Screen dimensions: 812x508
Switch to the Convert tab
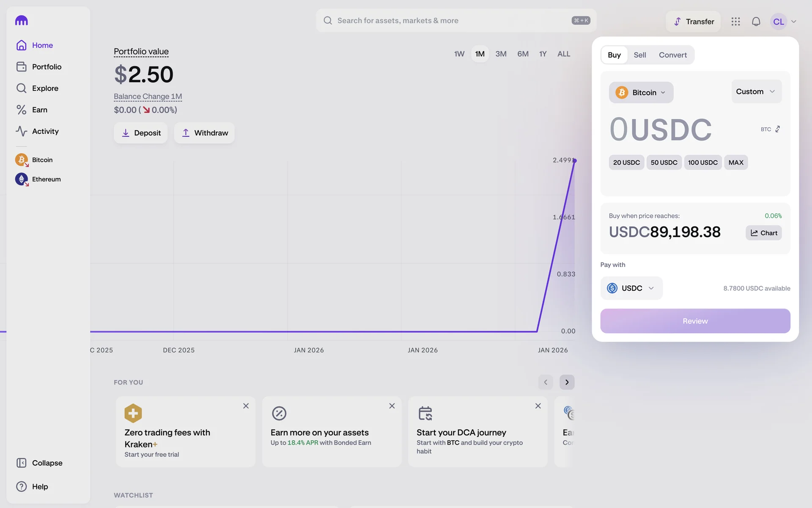[x=672, y=55]
